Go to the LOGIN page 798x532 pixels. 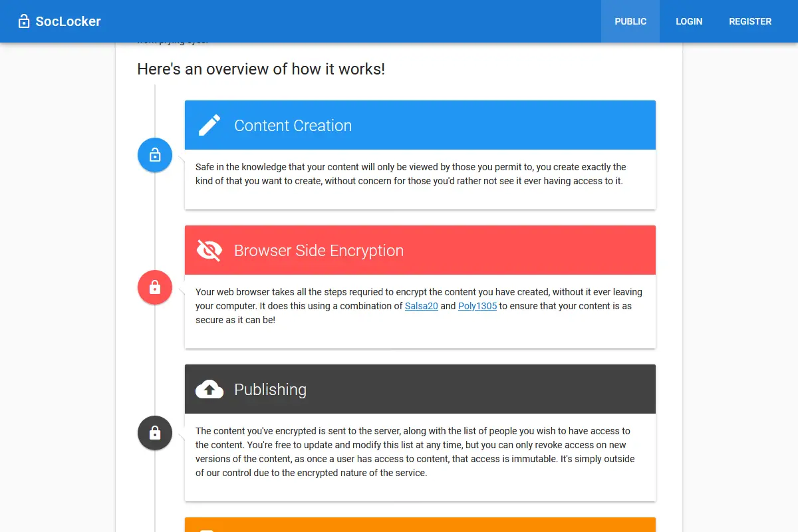689,21
